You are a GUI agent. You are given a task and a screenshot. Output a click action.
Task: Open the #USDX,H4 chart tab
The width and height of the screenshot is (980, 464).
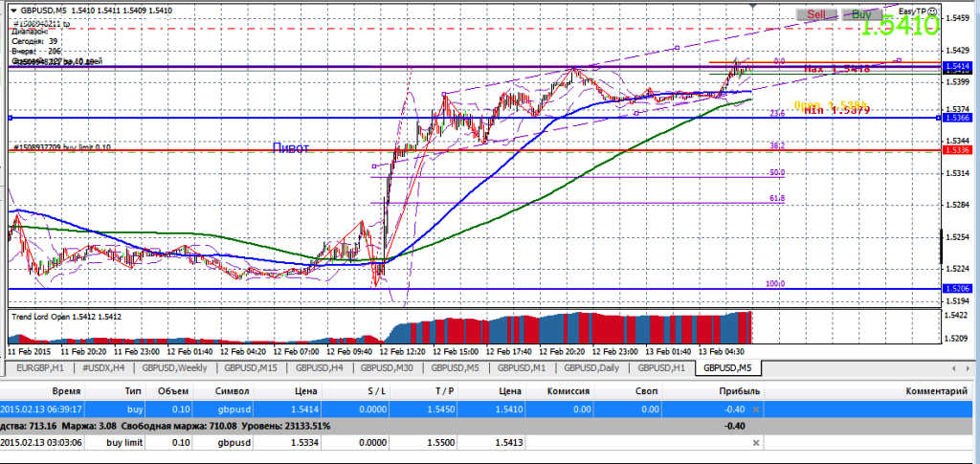click(x=103, y=367)
